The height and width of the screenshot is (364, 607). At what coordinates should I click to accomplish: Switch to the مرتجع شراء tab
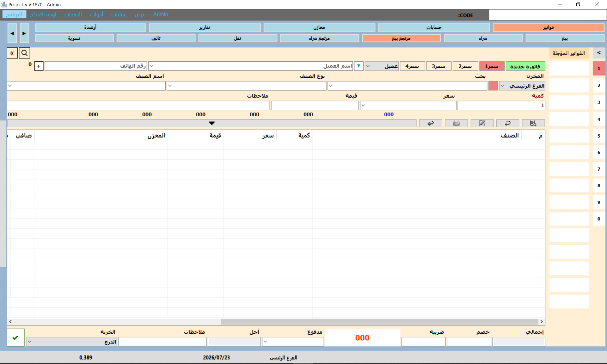tap(319, 39)
